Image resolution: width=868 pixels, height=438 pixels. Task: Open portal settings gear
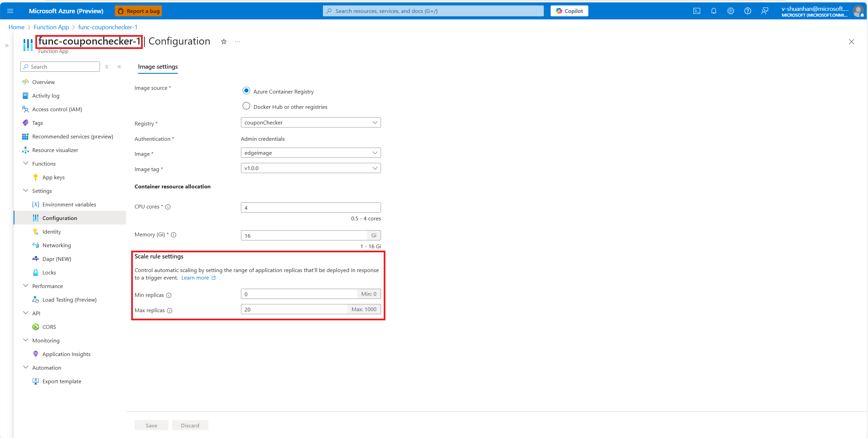click(731, 11)
